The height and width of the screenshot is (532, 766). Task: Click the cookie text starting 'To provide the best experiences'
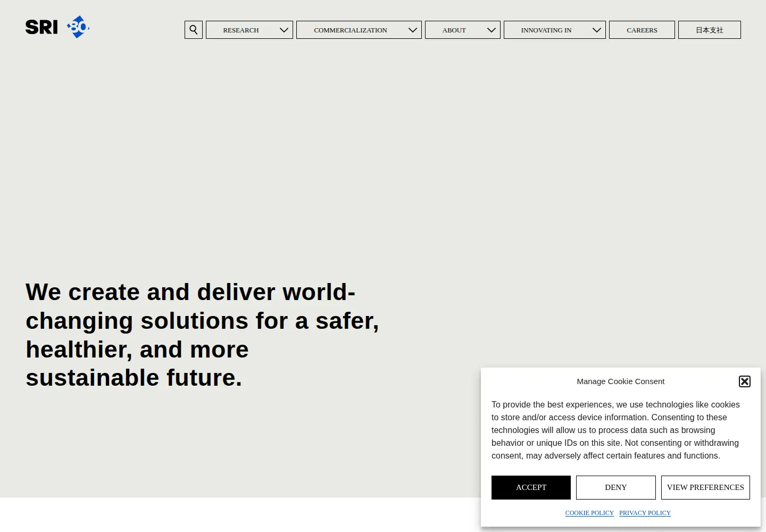point(615,430)
